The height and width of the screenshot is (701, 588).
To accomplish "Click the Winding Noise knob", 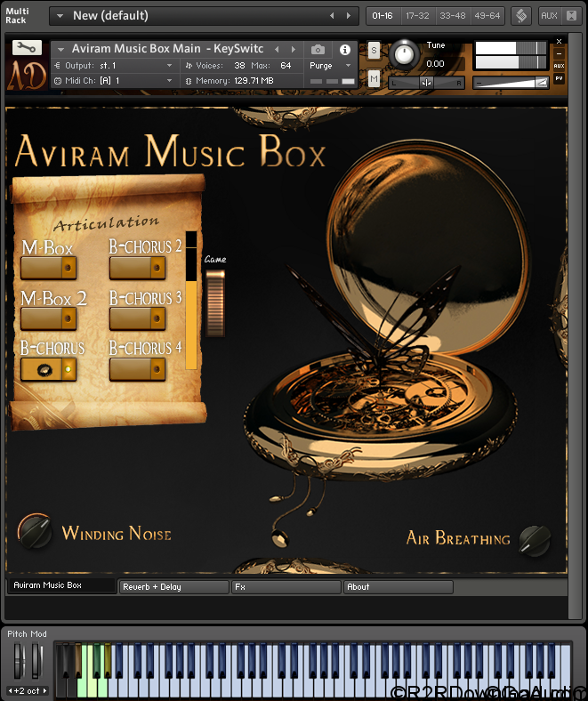I will tap(35, 531).
